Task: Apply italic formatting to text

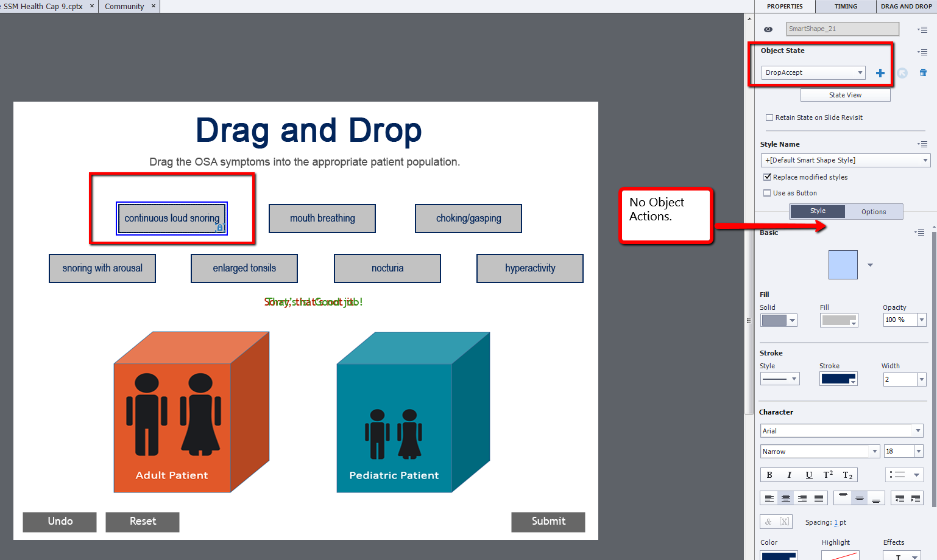Action: tap(789, 475)
